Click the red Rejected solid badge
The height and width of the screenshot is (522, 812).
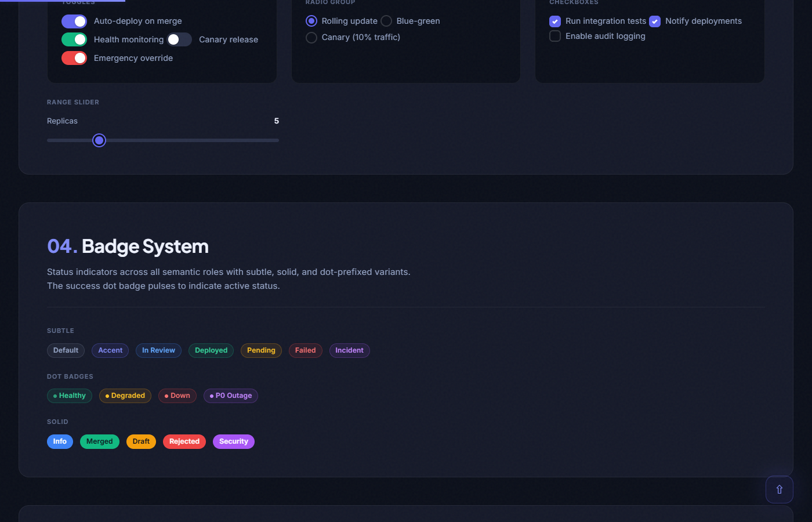pos(184,441)
